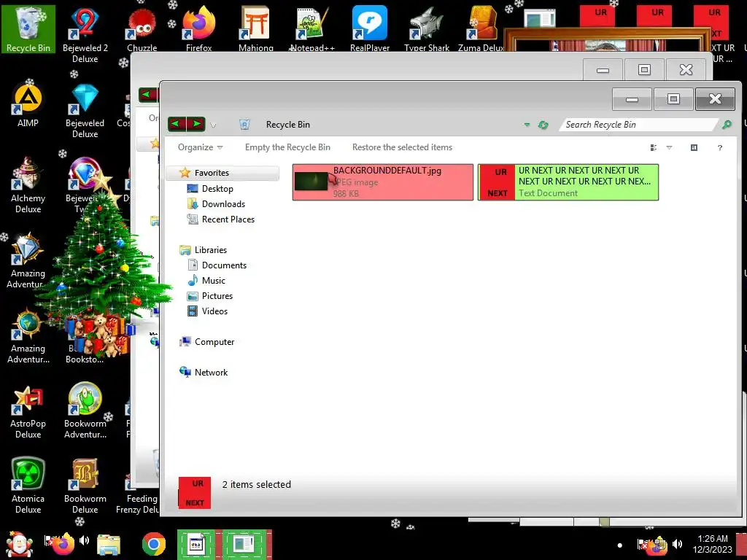Switch to the first green taskbar window button
The image size is (747, 560).
pos(196,544)
